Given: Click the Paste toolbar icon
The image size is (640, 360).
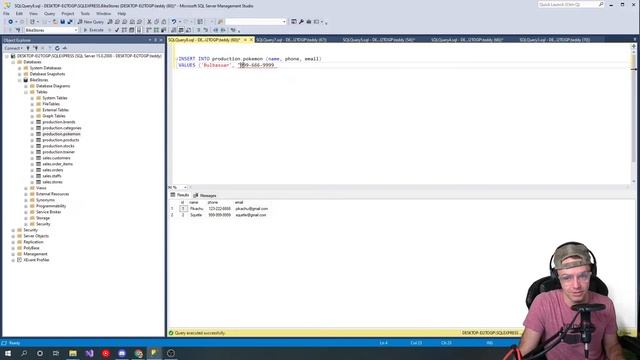Looking at the screenshot, I should (164, 22).
